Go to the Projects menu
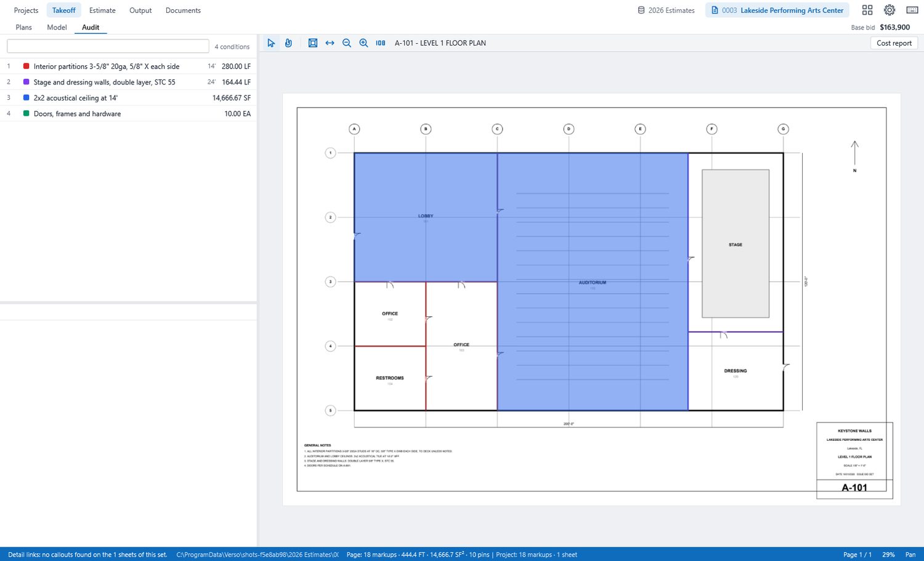Viewport: 924px width, 561px height. [x=26, y=10]
